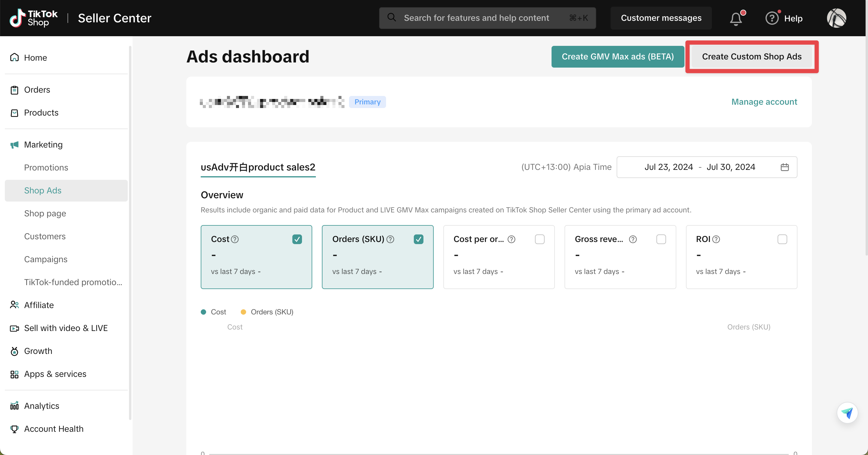This screenshot has height=455, width=868.
Task: Click the ROI info tooltip icon
Action: (716, 239)
